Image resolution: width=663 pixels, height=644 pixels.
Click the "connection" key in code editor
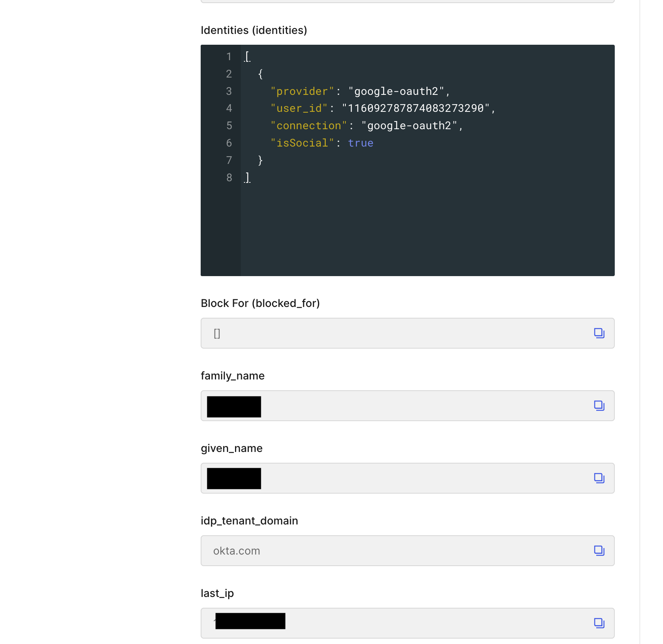[x=309, y=126]
